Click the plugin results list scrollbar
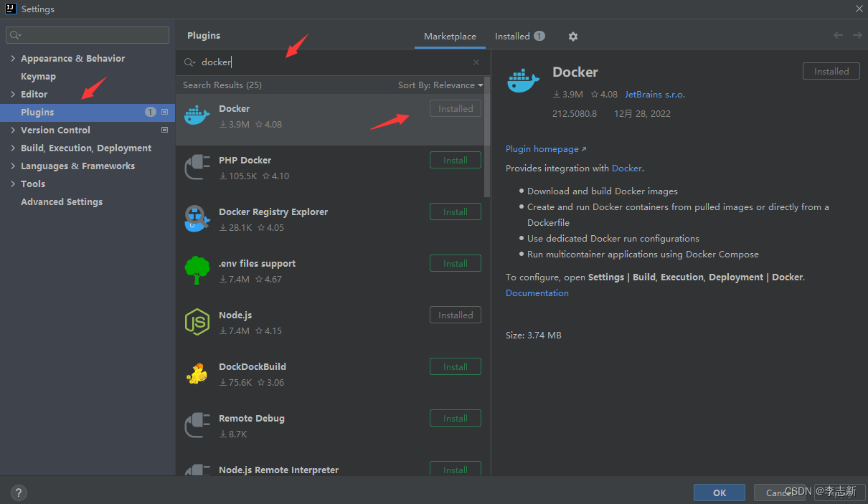The image size is (868, 504). (488, 136)
